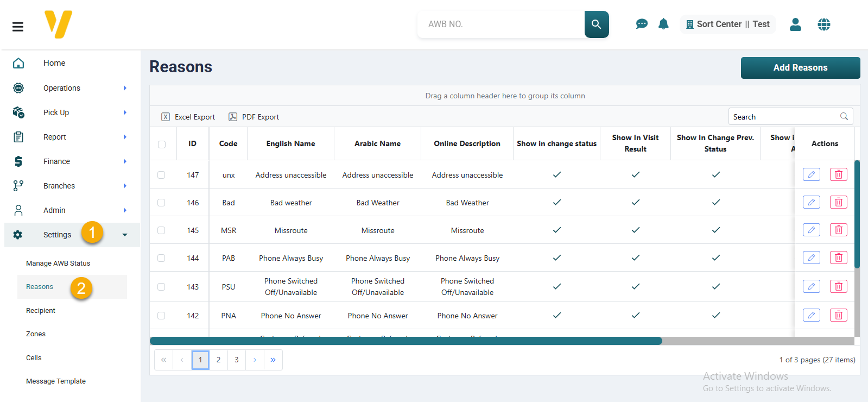The width and height of the screenshot is (868, 402).
Task: Click the globe language icon
Action: (x=823, y=24)
